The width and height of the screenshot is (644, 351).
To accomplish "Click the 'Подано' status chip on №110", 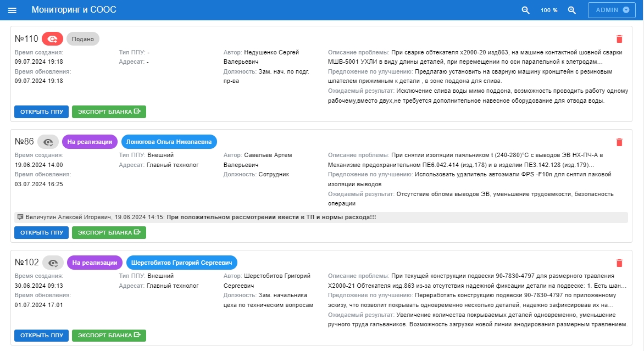I will pos(83,39).
